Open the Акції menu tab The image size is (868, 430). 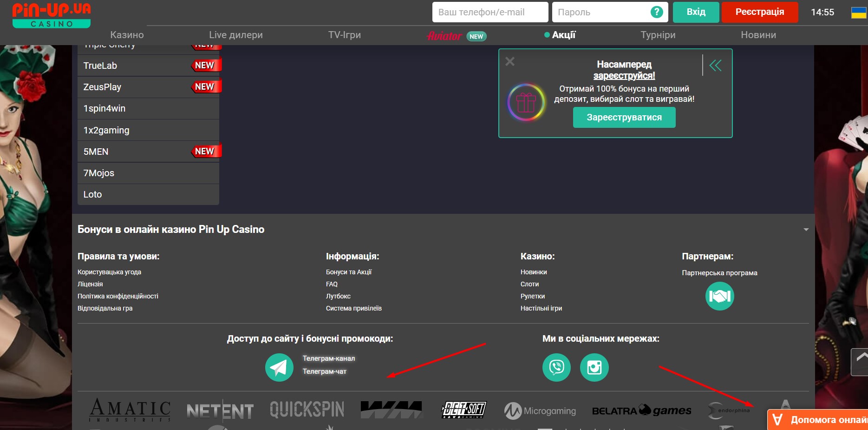tap(560, 35)
